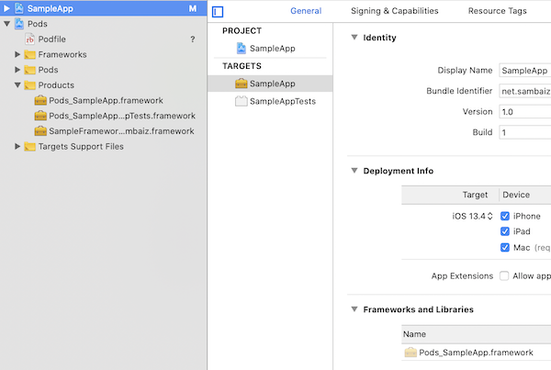Uncheck the iPhone device checkbox
This screenshot has height=370, width=551.
505,216
